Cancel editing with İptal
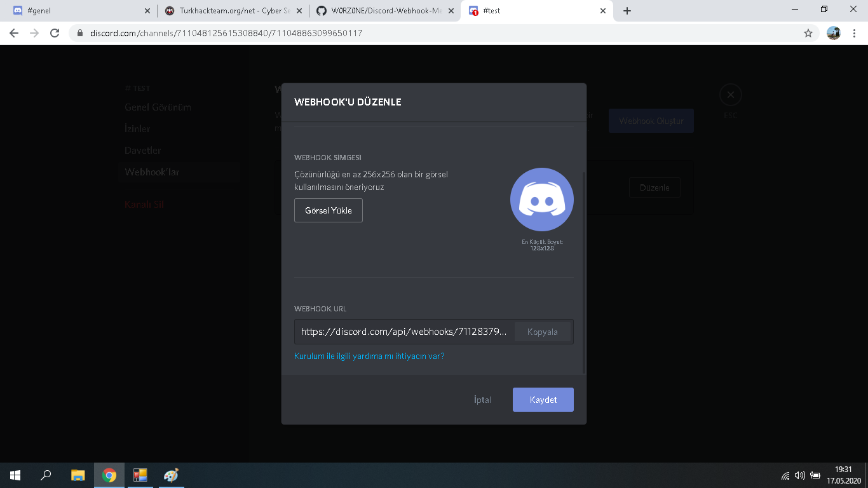Screen dimensions: 868x488 point(482,400)
